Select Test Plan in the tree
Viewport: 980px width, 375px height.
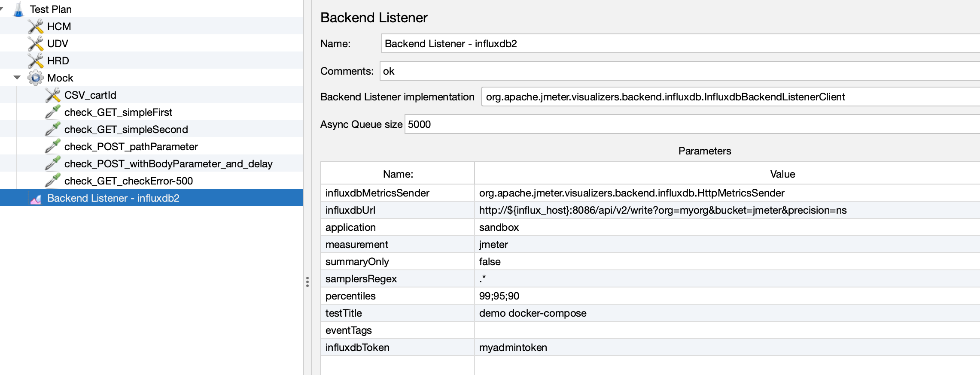point(51,9)
